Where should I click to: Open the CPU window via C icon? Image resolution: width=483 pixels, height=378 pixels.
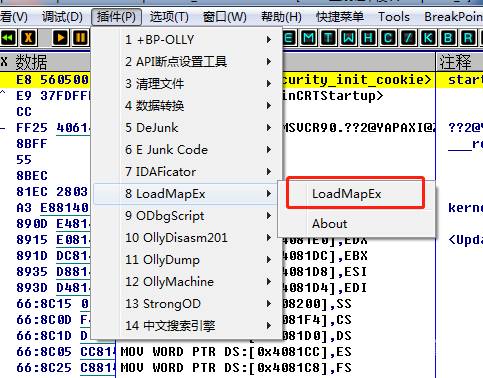[388, 38]
